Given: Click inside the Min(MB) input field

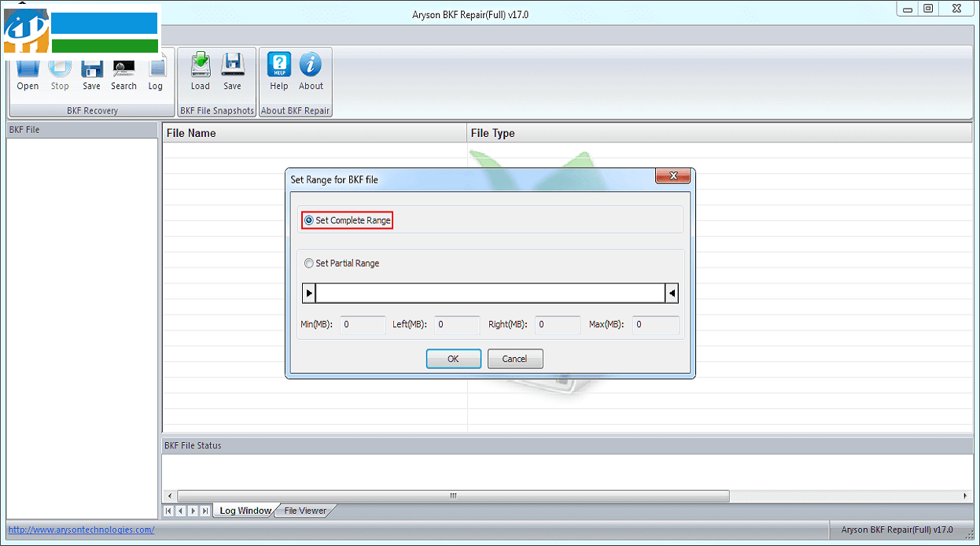Looking at the screenshot, I should [362, 325].
